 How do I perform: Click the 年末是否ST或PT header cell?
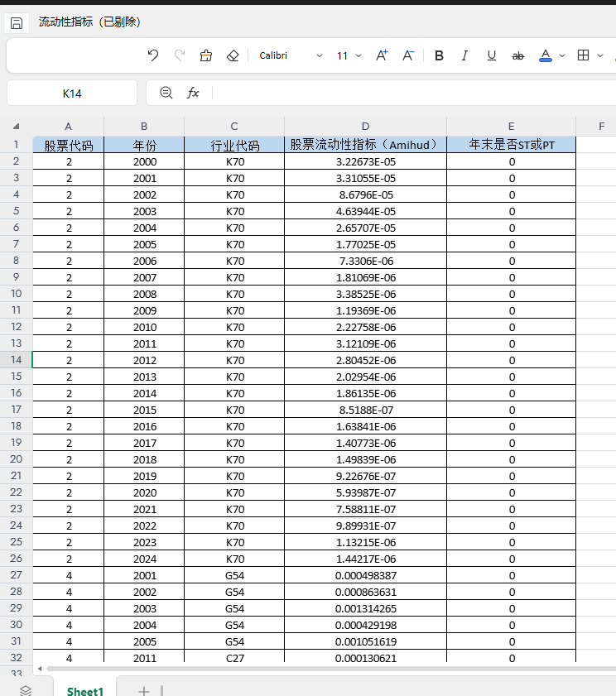[512, 145]
